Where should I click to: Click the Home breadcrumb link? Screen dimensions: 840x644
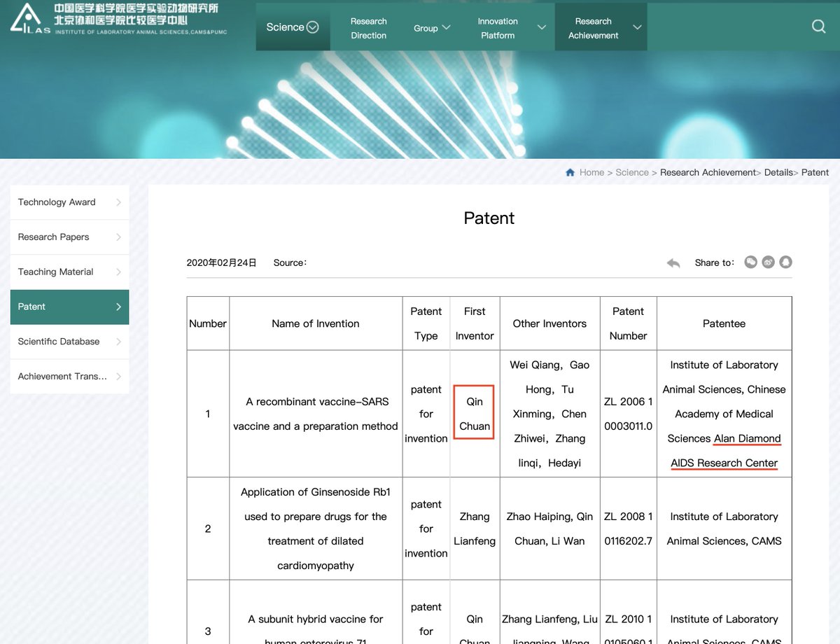[591, 172]
